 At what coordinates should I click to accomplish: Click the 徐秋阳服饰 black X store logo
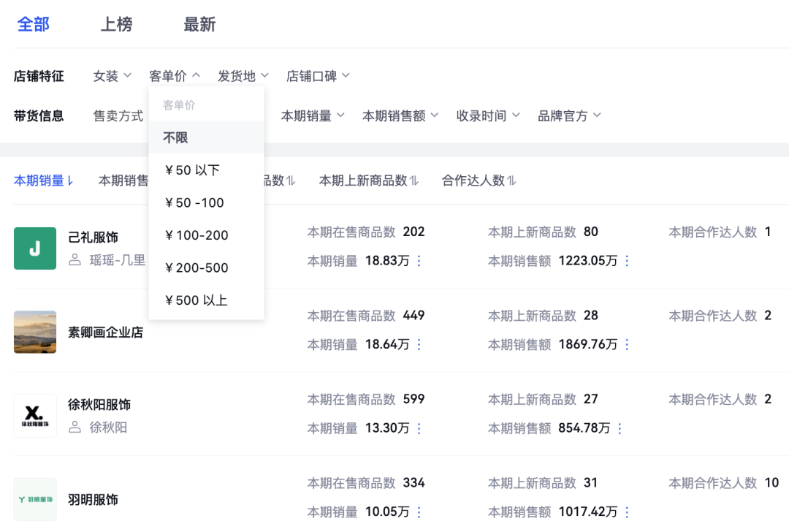35,416
